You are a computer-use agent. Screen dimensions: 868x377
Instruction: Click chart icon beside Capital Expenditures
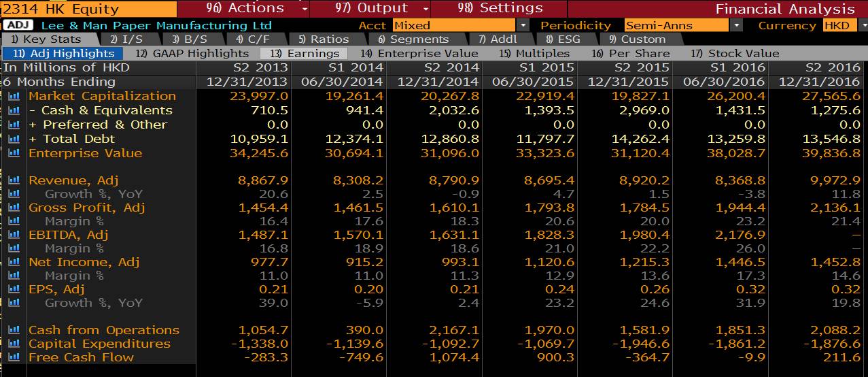point(14,344)
